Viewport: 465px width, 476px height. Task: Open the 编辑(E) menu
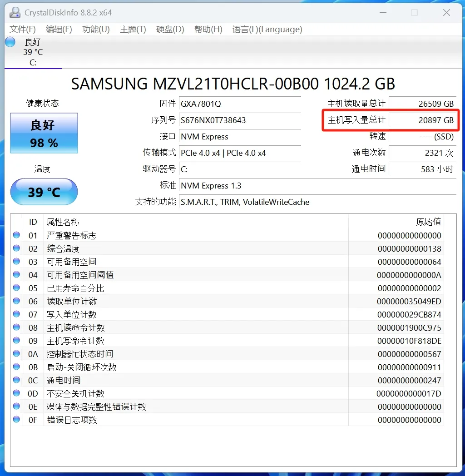pyautogui.click(x=59, y=30)
